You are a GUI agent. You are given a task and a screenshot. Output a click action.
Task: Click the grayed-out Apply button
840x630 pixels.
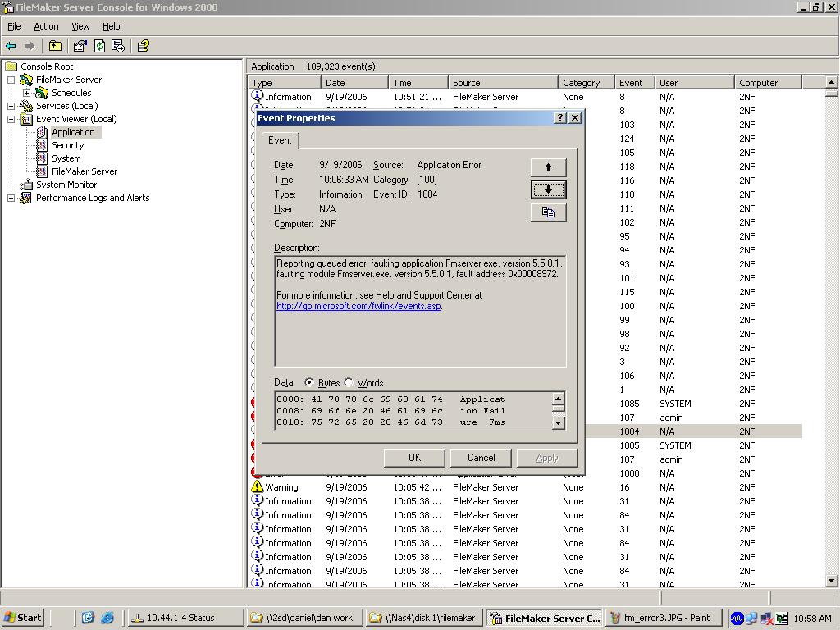[547, 458]
